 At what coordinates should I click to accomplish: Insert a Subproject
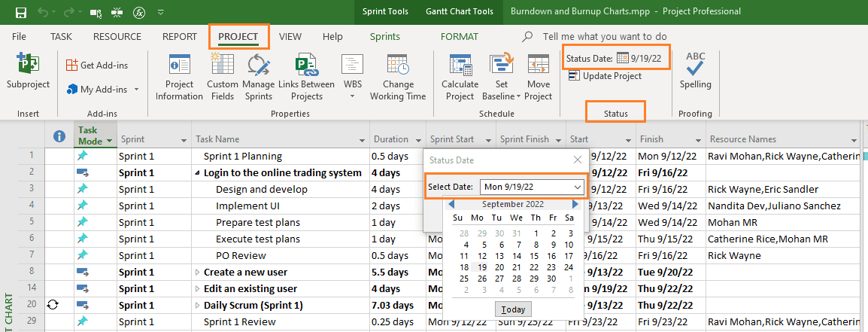pos(29,71)
